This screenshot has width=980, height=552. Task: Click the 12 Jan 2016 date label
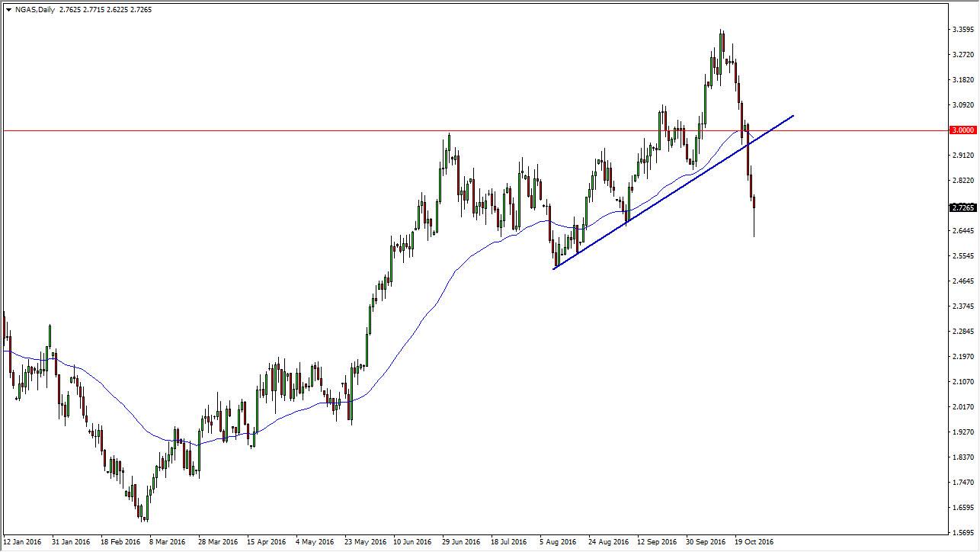23,543
